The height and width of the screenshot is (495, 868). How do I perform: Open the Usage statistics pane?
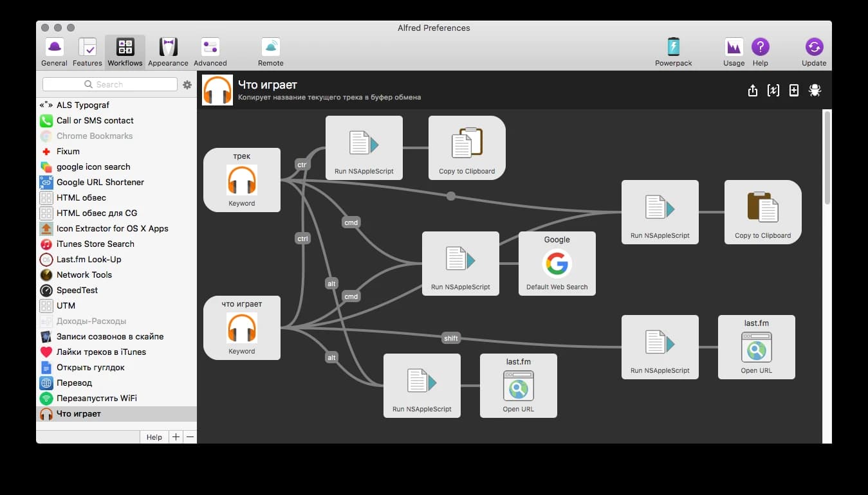point(734,52)
